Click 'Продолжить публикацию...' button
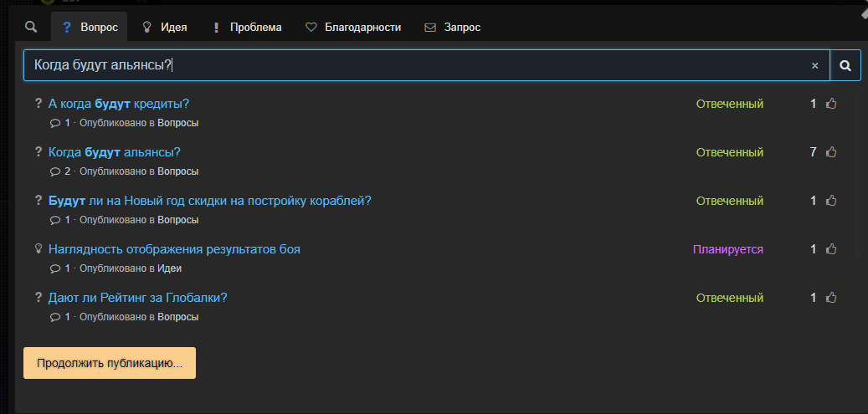The width and height of the screenshot is (868, 414). point(110,364)
